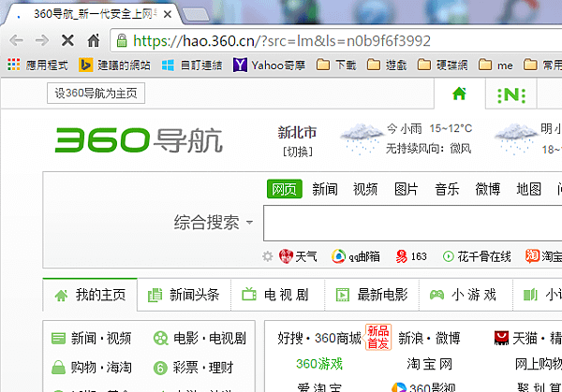Expand the 硬碟網 bookmark folder
The image size is (562, 392).
point(442,65)
